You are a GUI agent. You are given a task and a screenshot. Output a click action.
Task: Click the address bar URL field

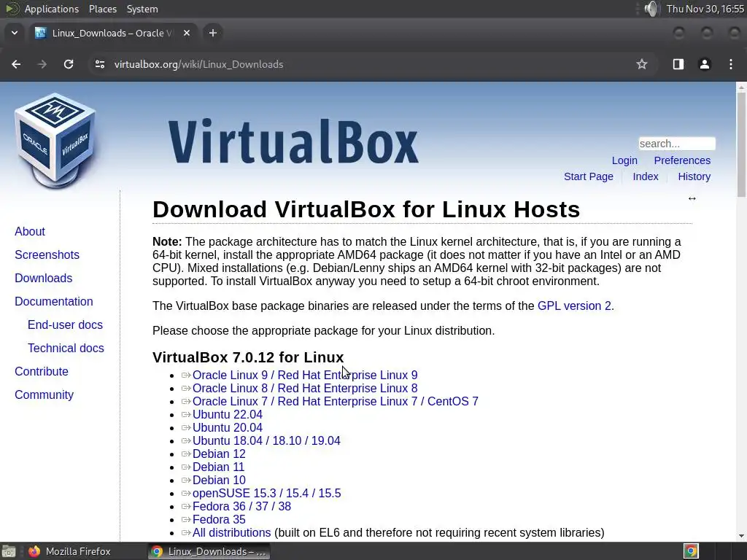(x=362, y=64)
